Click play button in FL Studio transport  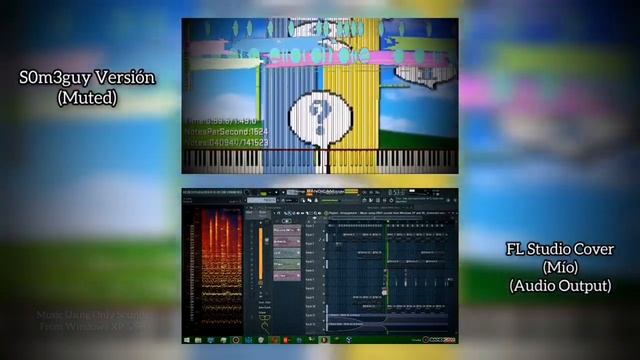tap(276, 192)
